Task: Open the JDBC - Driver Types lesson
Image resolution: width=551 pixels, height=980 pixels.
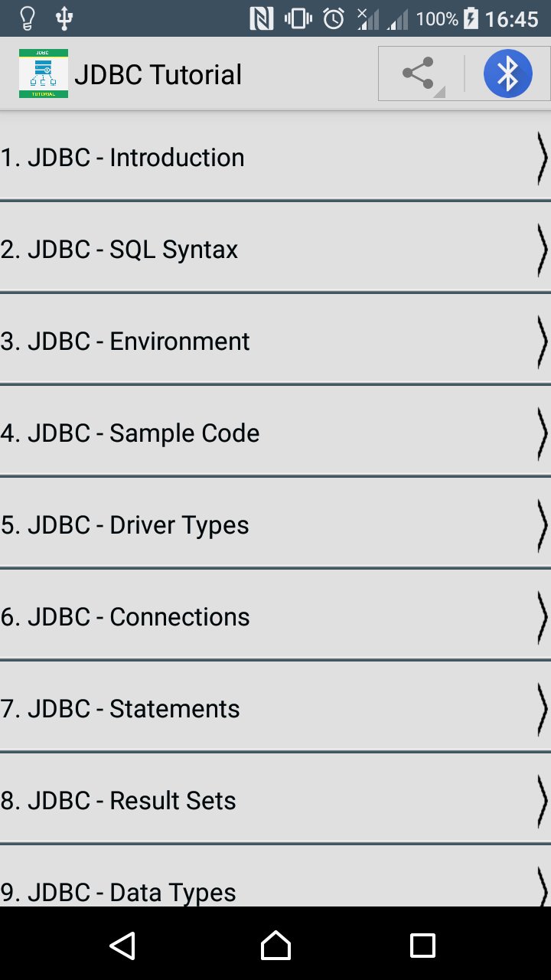Action: pyautogui.click(x=275, y=524)
